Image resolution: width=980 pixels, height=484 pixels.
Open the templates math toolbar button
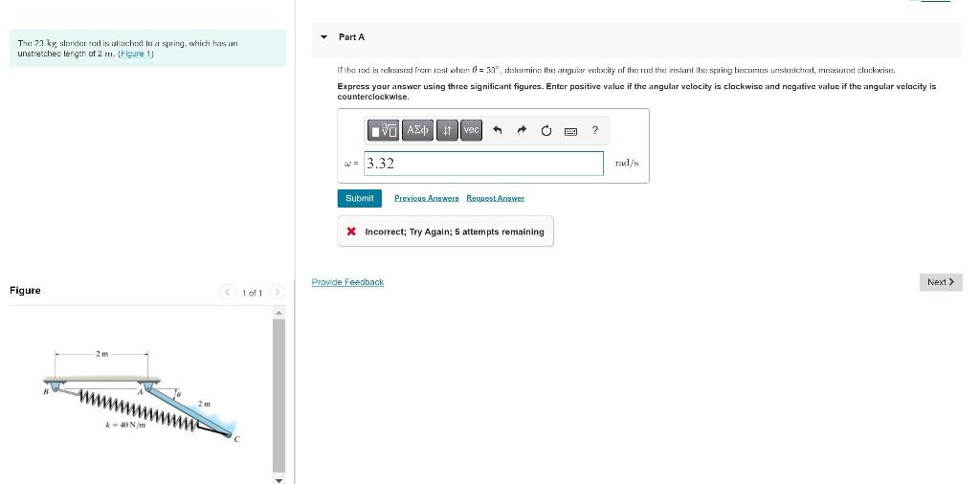pyautogui.click(x=383, y=130)
